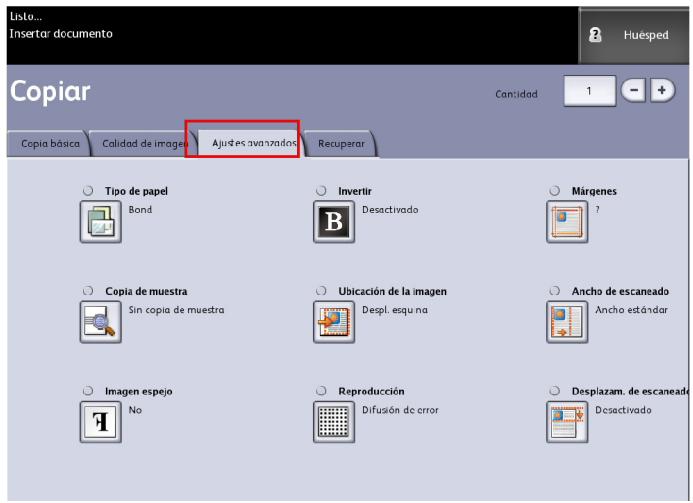Open the Recuperar tab

(340, 144)
